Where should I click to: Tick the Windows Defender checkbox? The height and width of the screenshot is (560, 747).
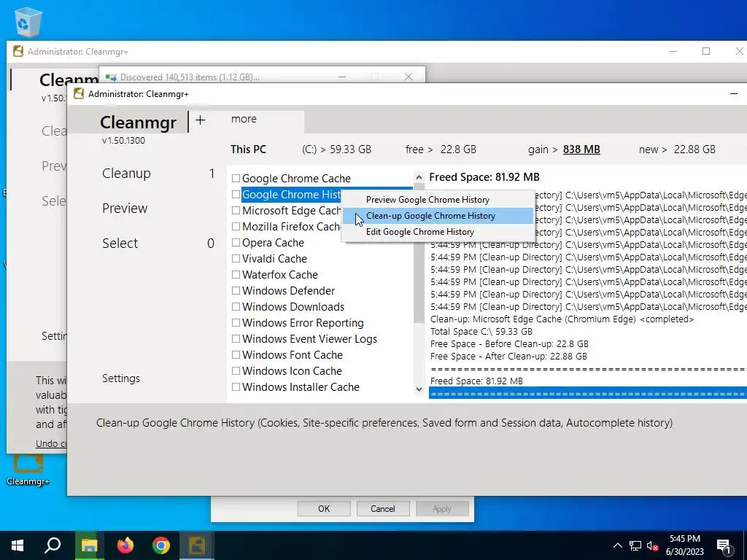click(x=236, y=290)
